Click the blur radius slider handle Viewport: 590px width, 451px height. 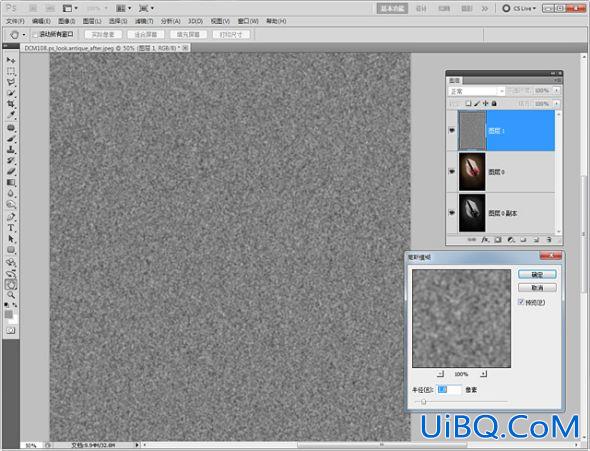click(x=423, y=402)
